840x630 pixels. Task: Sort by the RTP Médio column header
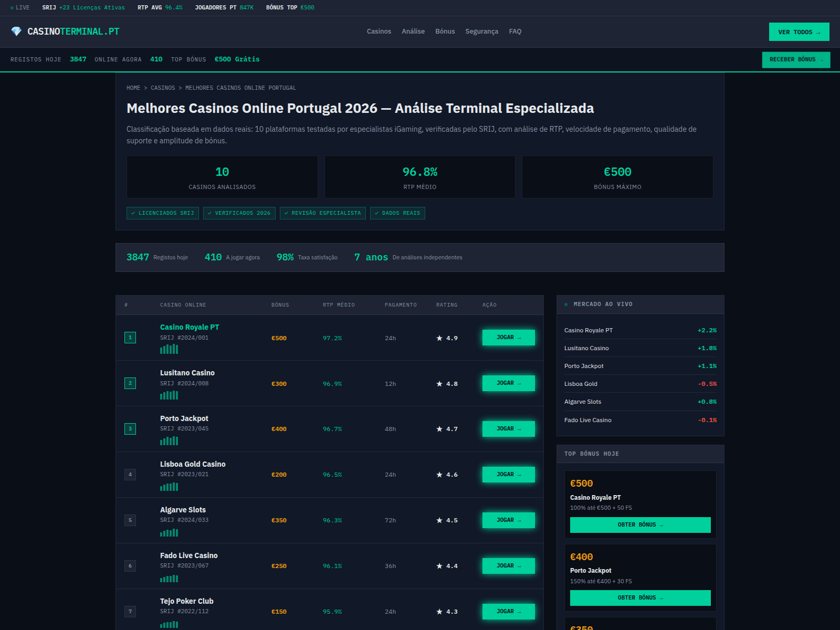339,305
